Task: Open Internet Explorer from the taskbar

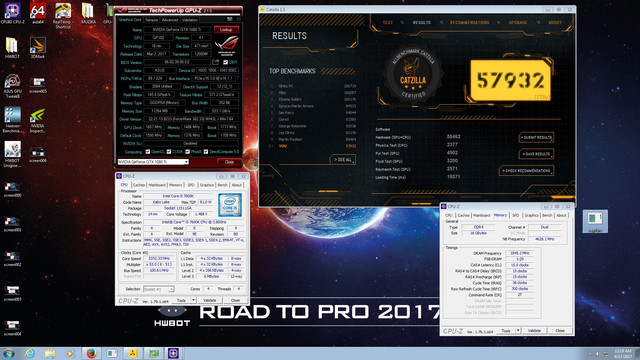Action: pyautogui.click(x=29, y=353)
